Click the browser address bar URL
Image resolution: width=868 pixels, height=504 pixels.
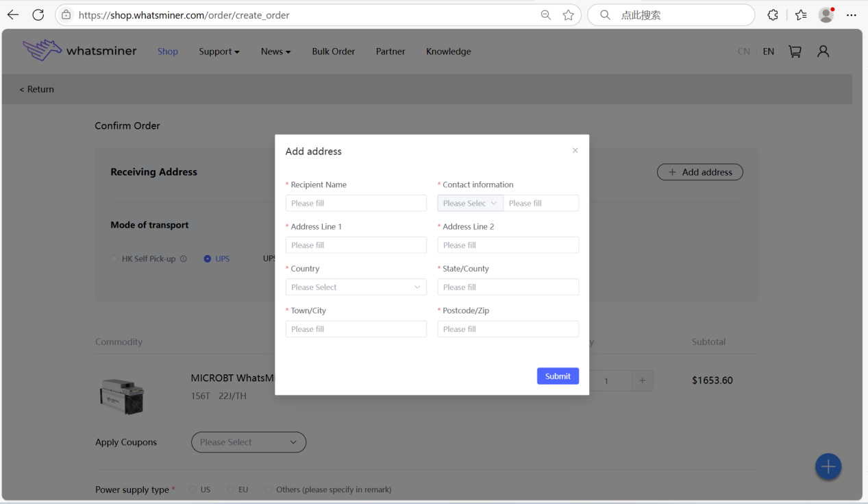184,15
